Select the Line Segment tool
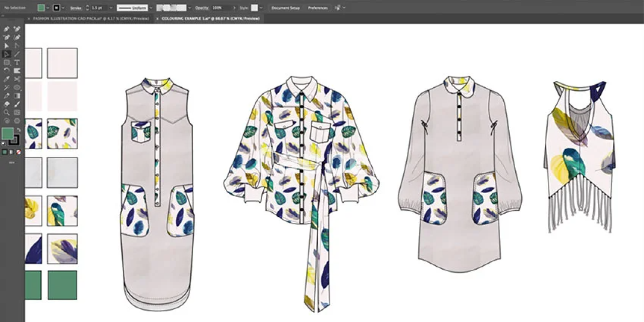The image size is (644, 322). [x=17, y=54]
